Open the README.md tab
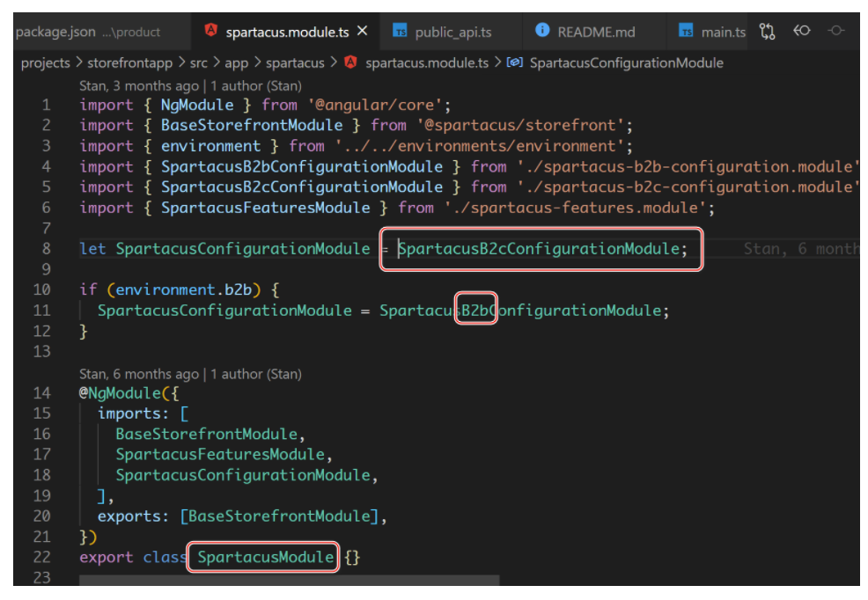The image size is (868, 600). (596, 32)
